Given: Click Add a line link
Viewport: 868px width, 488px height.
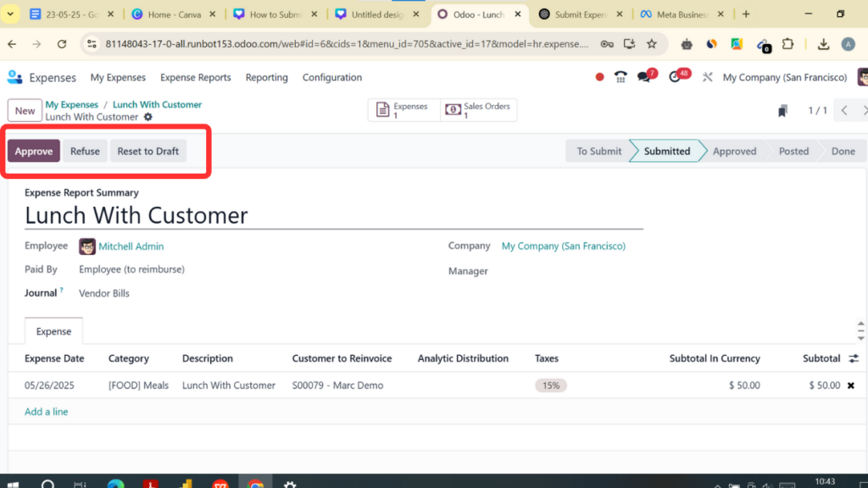Looking at the screenshot, I should point(47,412).
